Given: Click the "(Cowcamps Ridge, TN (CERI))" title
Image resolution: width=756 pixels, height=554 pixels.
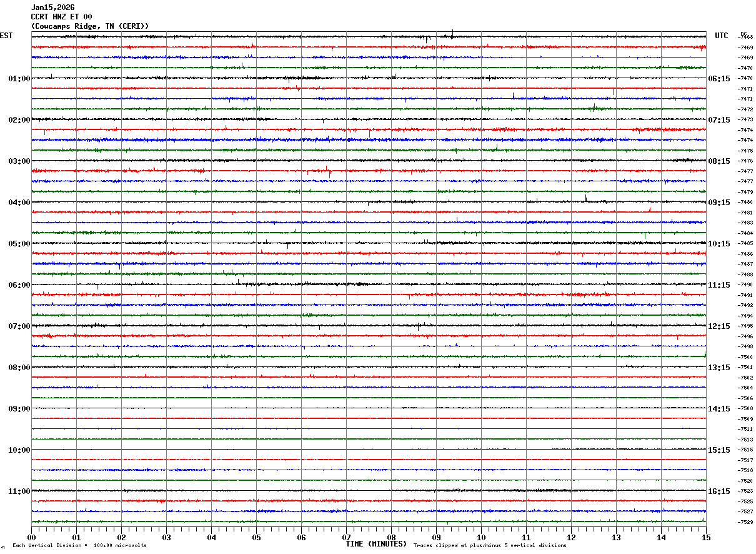Looking at the screenshot, I should coord(90,26).
